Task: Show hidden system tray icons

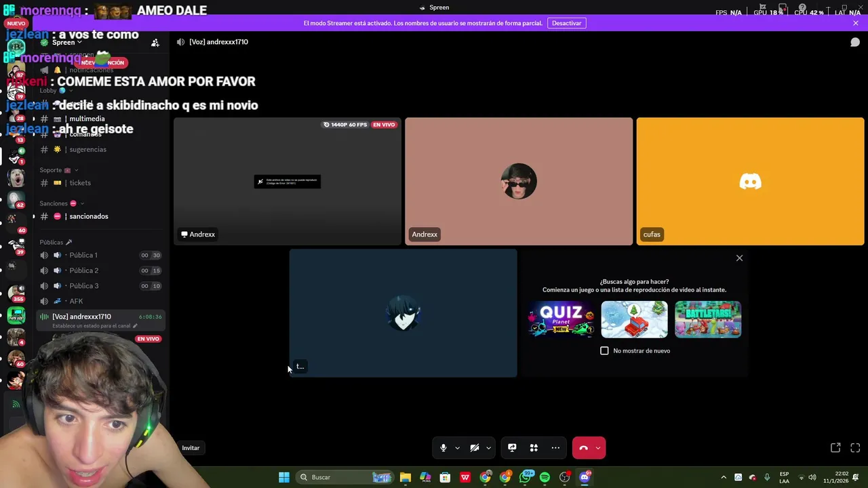Action: (724, 477)
